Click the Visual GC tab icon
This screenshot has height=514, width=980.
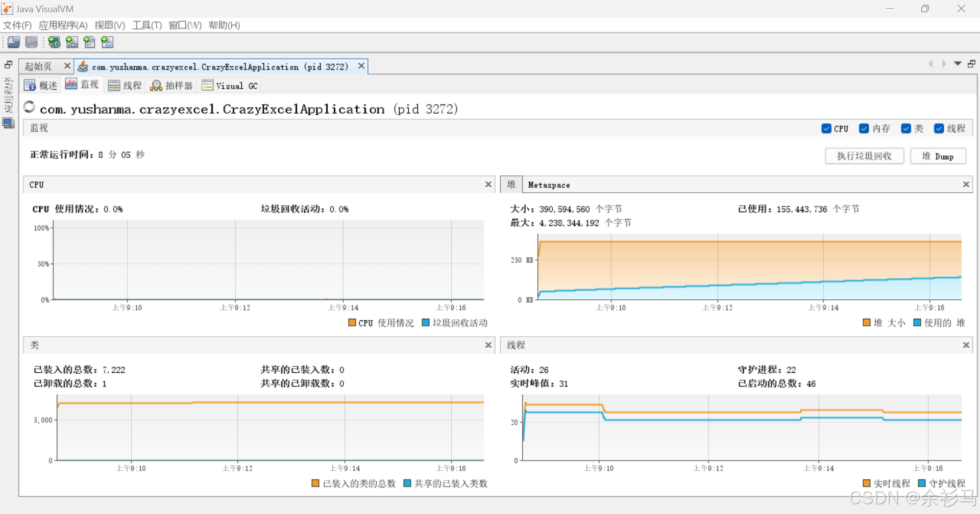coord(207,85)
